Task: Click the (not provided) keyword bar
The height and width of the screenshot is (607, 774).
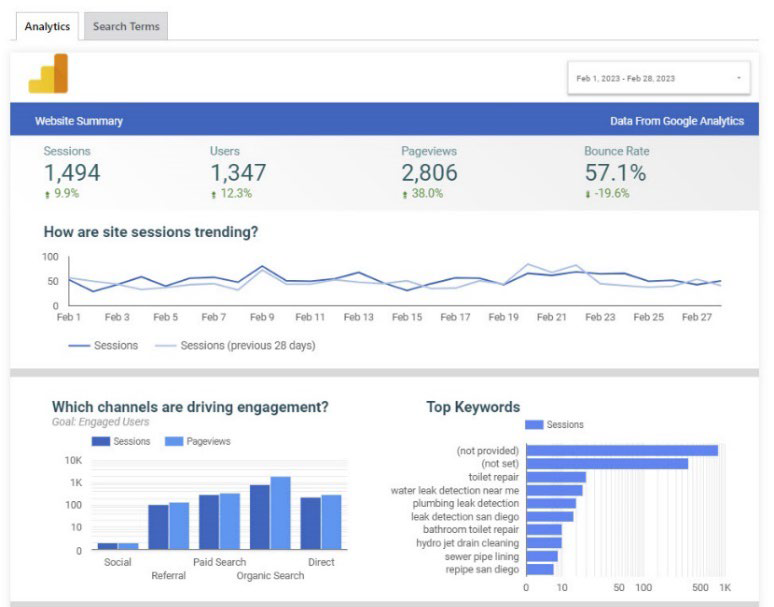Action: click(x=622, y=451)
